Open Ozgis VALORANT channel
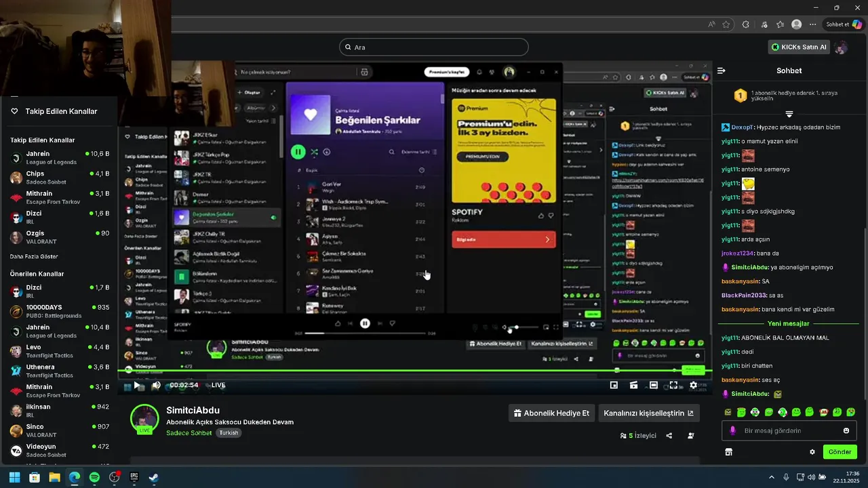Screen dimensions: 868x488 (x=59, y=237)
